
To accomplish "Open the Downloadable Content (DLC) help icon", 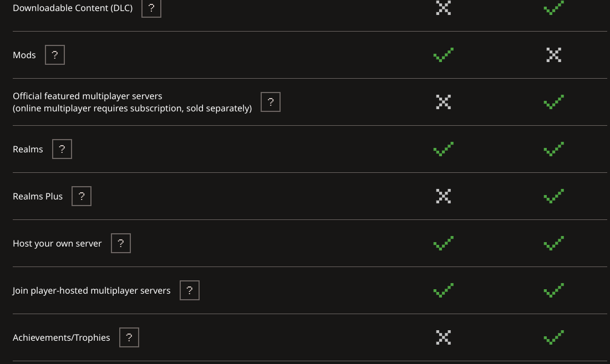I will click(151, 8).
